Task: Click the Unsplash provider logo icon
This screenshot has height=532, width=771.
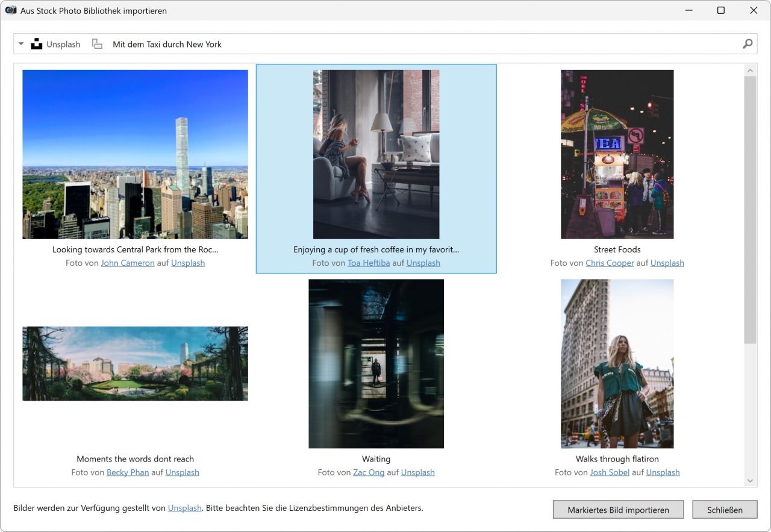Action: 37,44
